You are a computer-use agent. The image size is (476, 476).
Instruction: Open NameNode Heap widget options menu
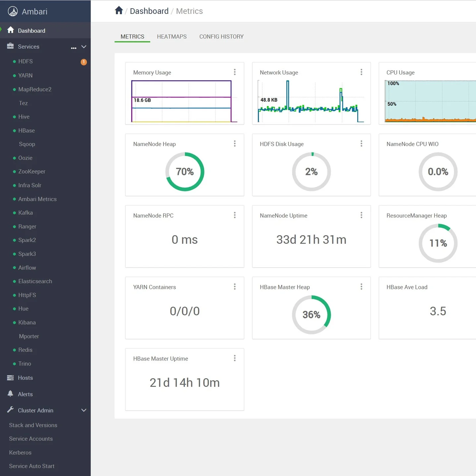(235, 143)
